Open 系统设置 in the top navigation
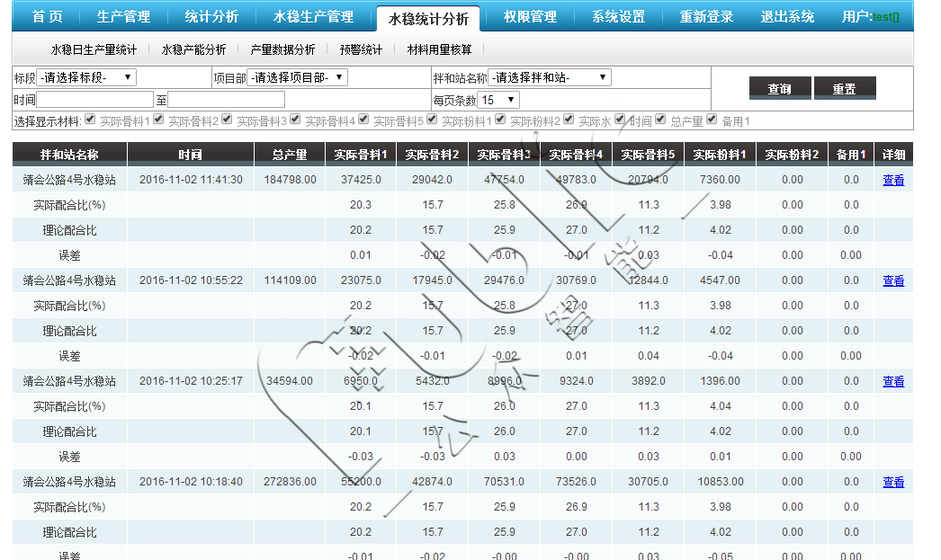Screen dimensions: 941x560 618,17
